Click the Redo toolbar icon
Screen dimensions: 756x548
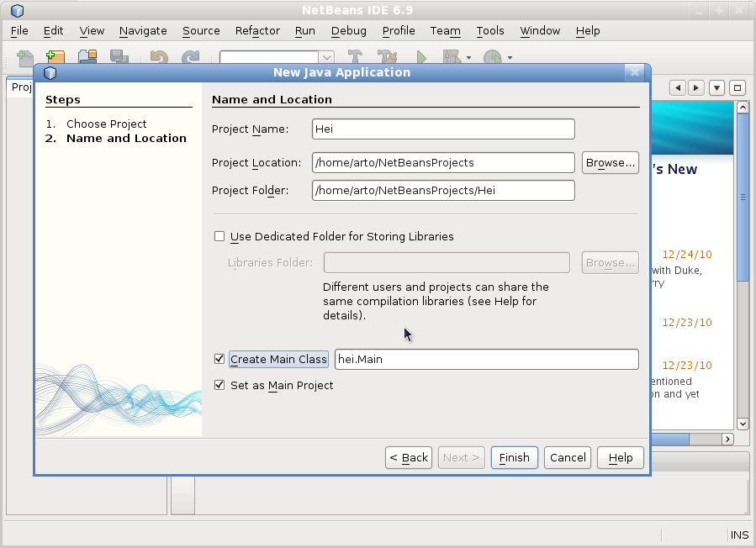(x=190, y=57)
